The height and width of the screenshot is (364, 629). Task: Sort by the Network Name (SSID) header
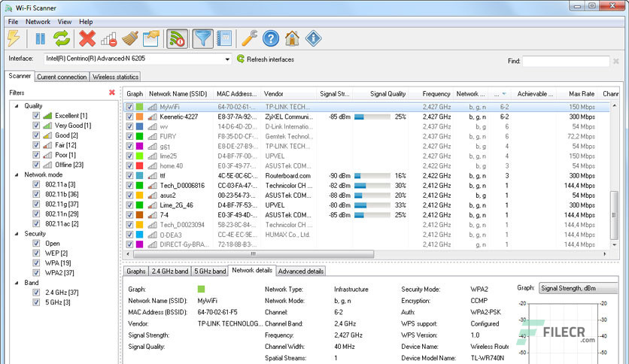click(x=178, y=94)
